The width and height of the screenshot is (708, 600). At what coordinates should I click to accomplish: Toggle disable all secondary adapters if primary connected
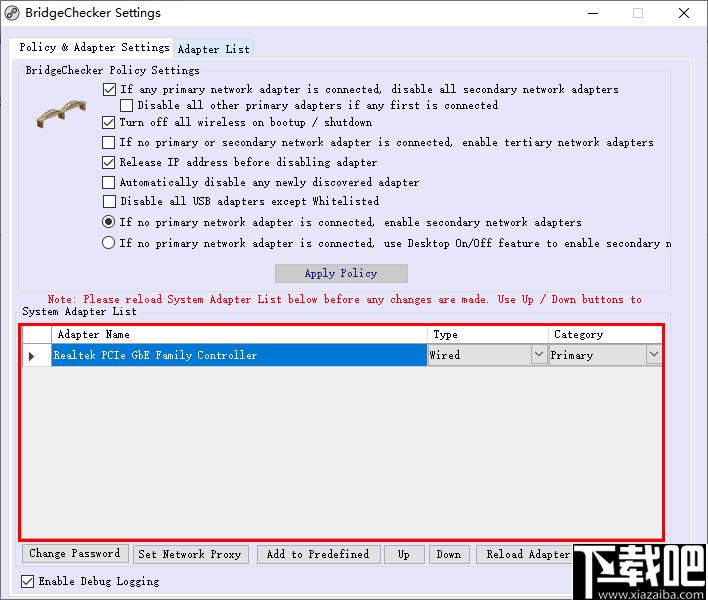pyautogui.click(x=109, y=89)
